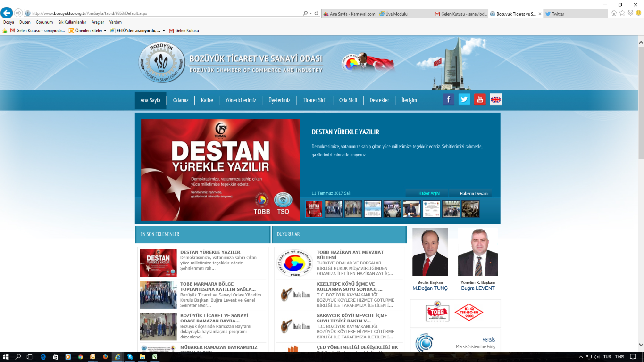
Task: Select the first red Destan slider thumbnail
Action: click(314, 209)
